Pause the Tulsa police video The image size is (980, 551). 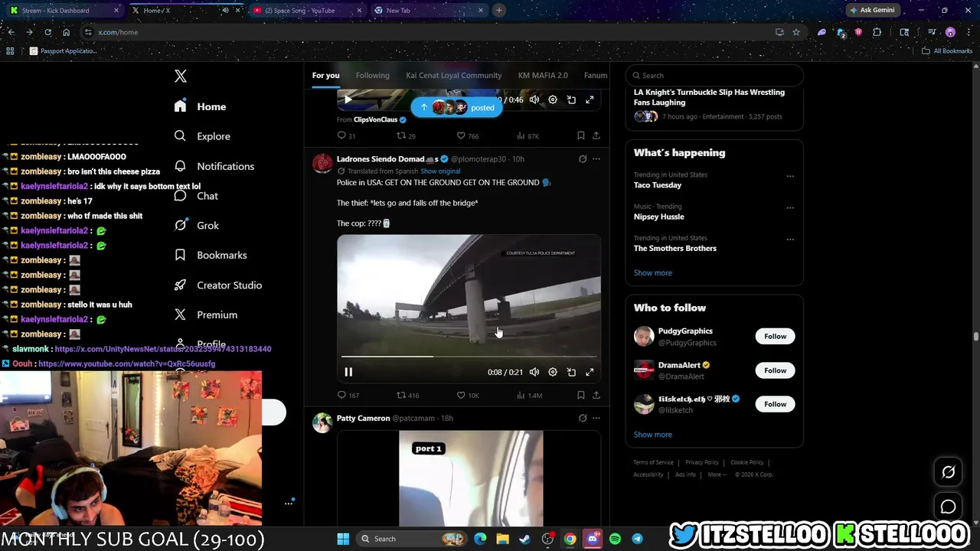click(348, 372)
